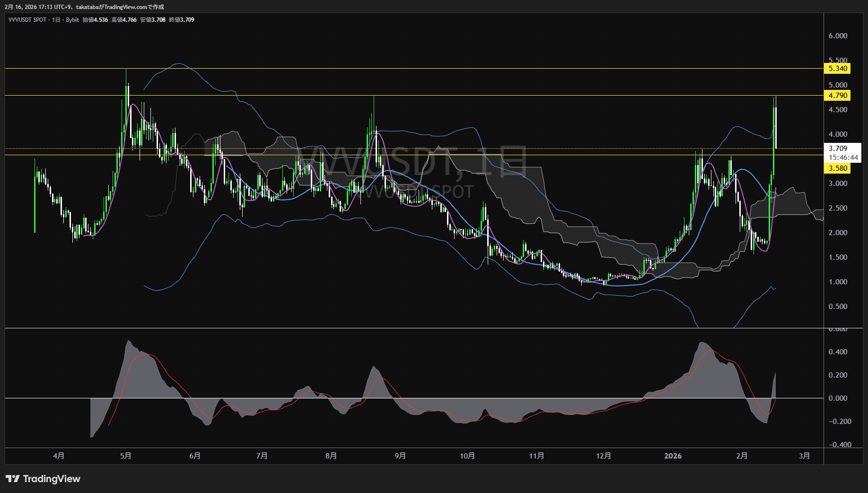The image size is (868, 493).
Task: Click the 10月 label on time axis
Action: point(467,456)
